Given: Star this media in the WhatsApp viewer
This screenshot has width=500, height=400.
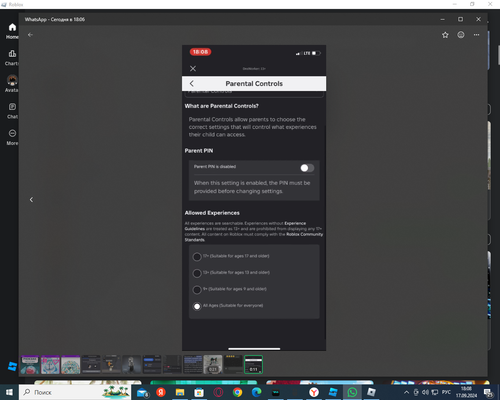Looking at the screenshot, I should [x=445, y=35].
